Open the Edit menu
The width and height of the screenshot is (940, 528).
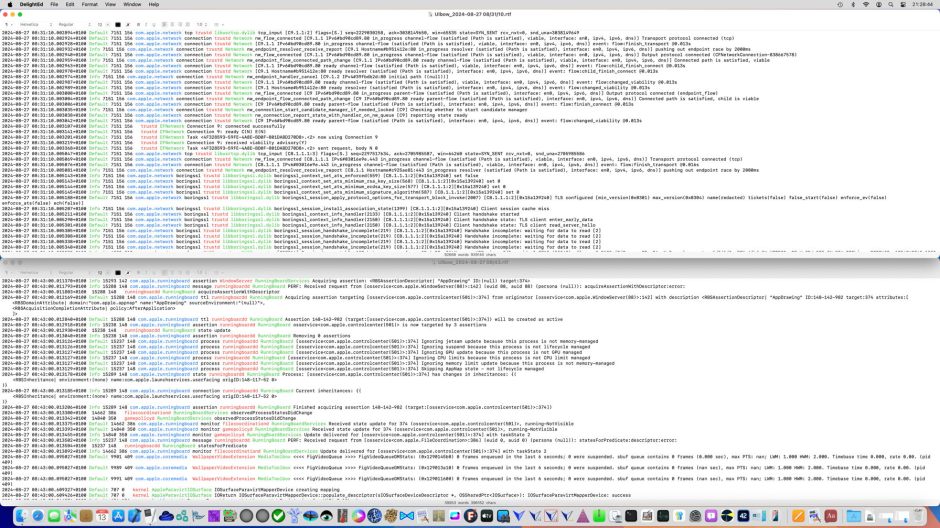(70, 4)
